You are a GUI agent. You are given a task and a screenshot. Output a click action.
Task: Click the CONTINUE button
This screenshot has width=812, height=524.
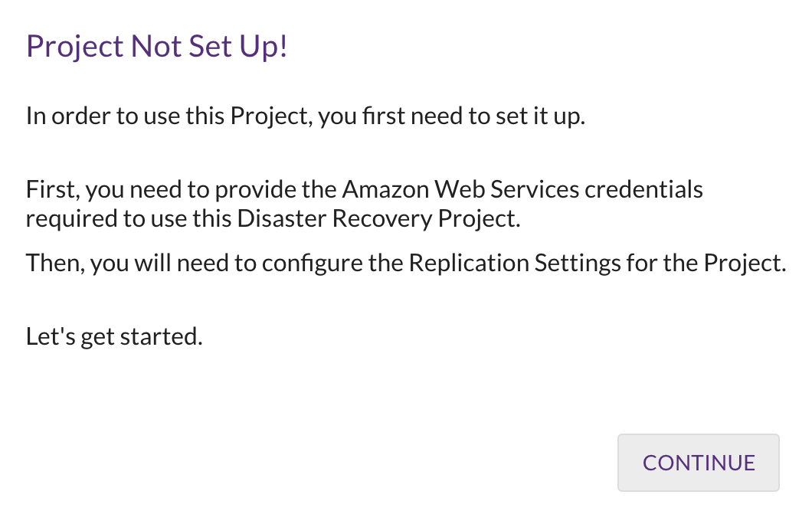tap(699, 463)
